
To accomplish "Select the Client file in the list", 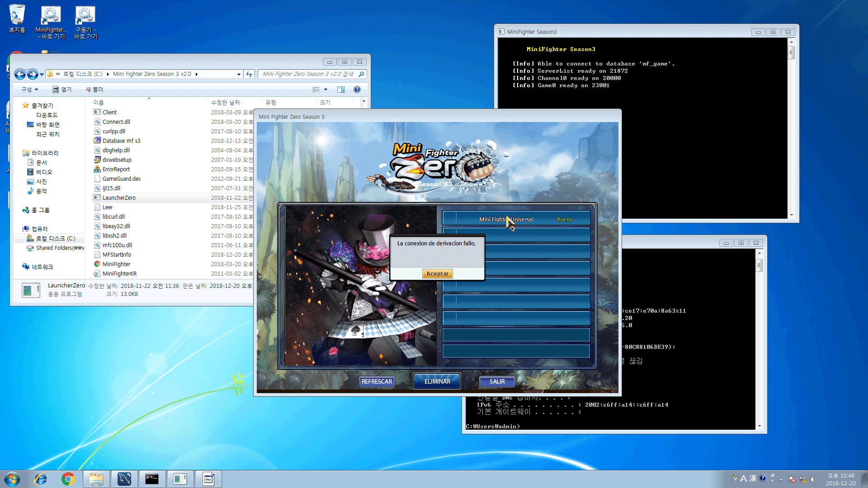I will point(109,113).
